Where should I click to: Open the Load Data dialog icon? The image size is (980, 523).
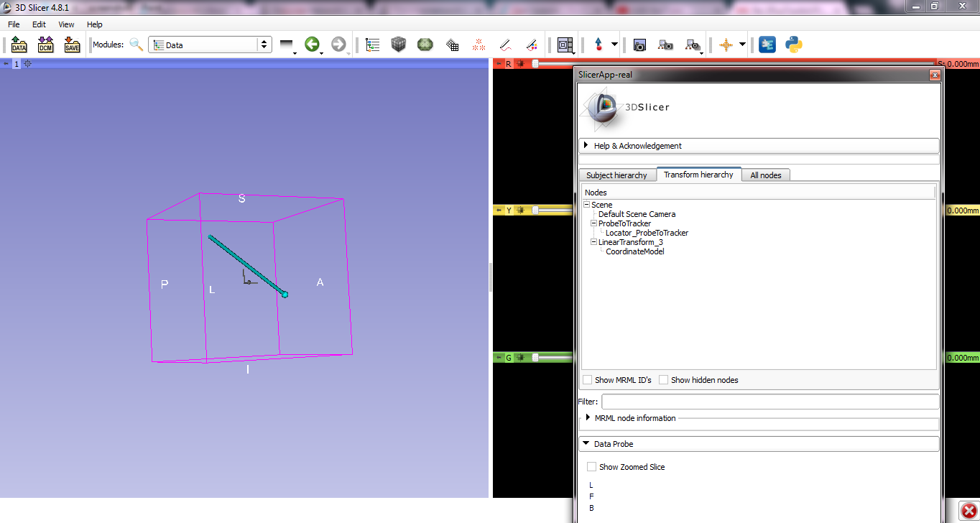(x=19, y=45)
